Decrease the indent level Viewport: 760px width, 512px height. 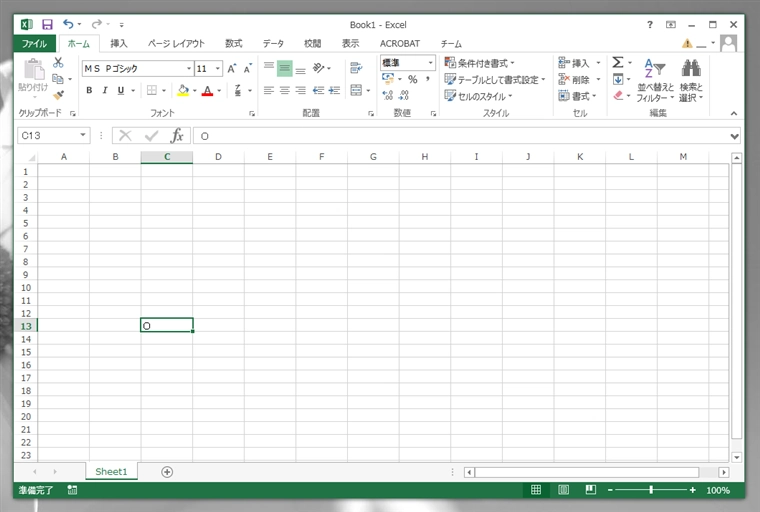click(x=318, y=90)
